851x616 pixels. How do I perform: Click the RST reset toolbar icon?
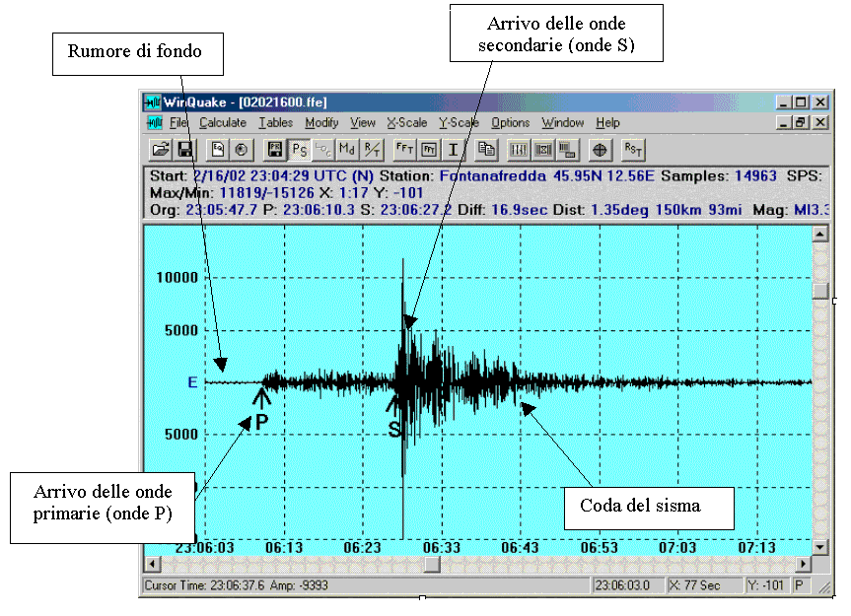[633, 149]
